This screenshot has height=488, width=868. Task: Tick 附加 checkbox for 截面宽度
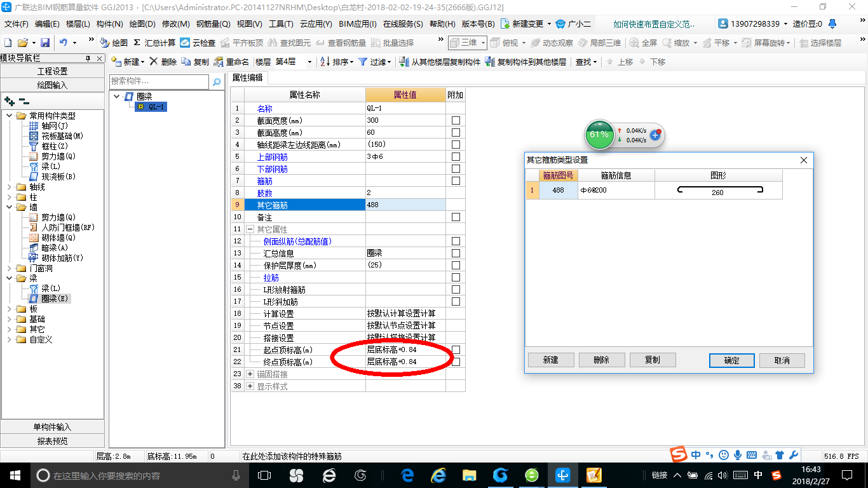[456, 120]
